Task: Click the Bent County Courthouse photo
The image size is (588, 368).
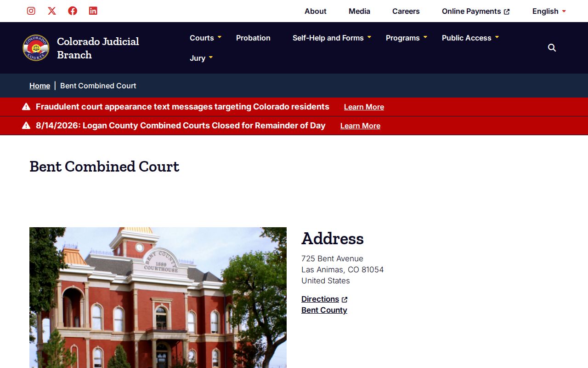Action: [158, 298]
